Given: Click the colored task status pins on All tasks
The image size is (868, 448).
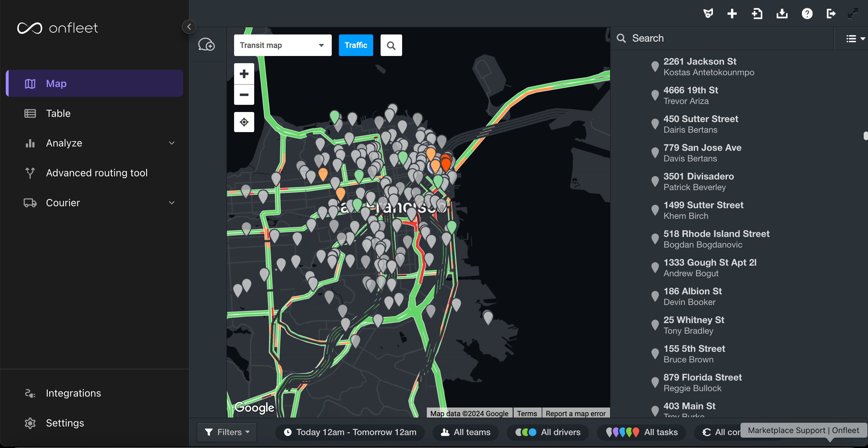Looking at the screenshot, I should pos(622,432).
